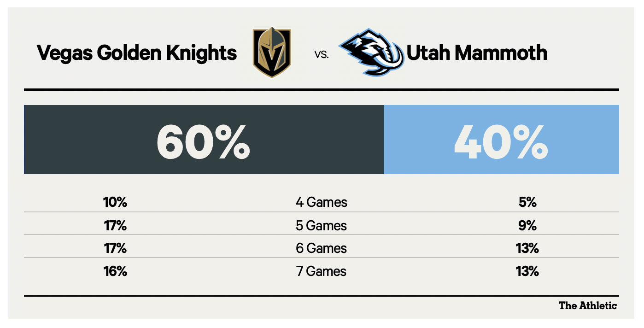644x328 pixels.
Task: Click Vegas 17% chance in 5 games
Action: click(115, 226)
